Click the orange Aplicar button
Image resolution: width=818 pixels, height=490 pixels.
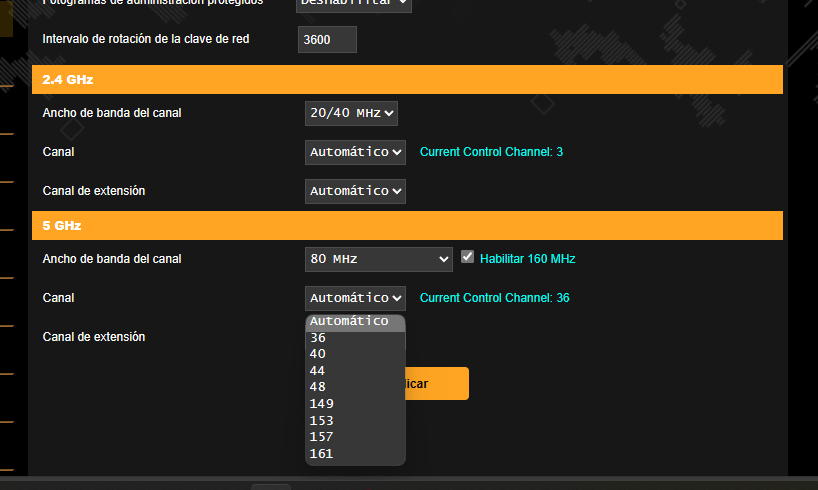pos(437,384)
